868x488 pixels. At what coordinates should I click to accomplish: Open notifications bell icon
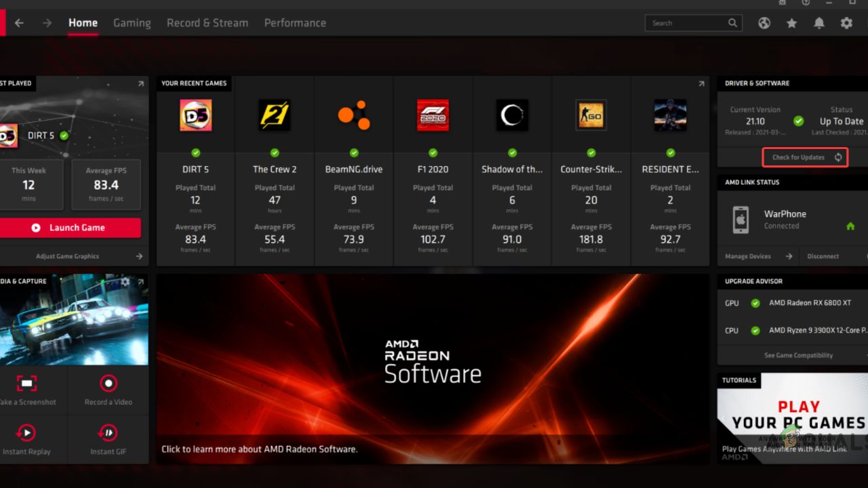tap(819, 23)
